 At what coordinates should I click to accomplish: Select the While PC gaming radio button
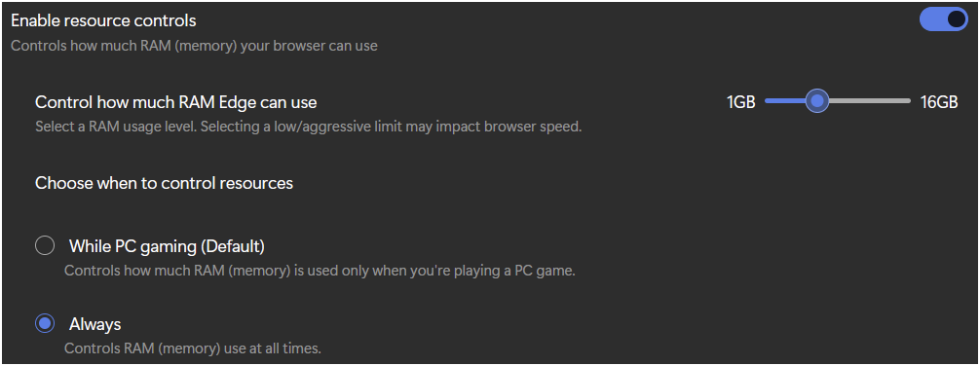pyautogui.click(x=45, y=246)
